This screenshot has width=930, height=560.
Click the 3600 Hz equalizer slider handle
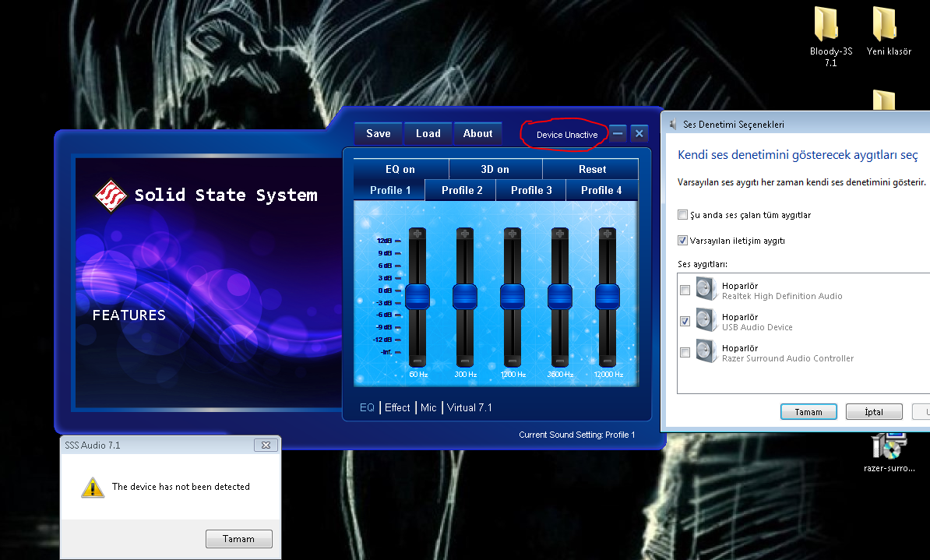(x=560, y=296)
